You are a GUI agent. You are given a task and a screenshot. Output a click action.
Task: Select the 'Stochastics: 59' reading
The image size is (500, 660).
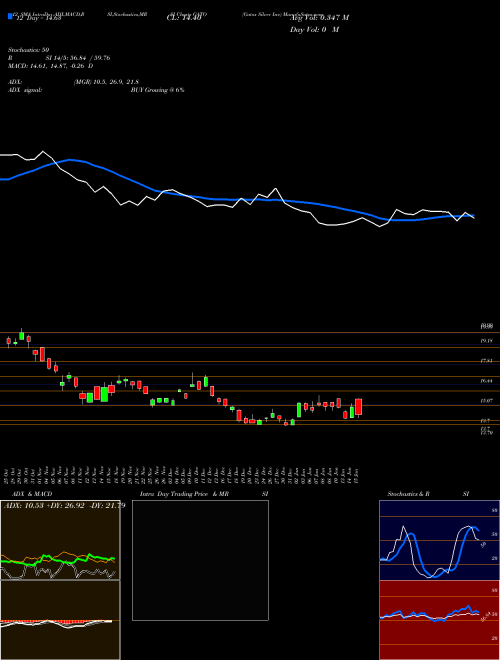click(x=28, y=50)
